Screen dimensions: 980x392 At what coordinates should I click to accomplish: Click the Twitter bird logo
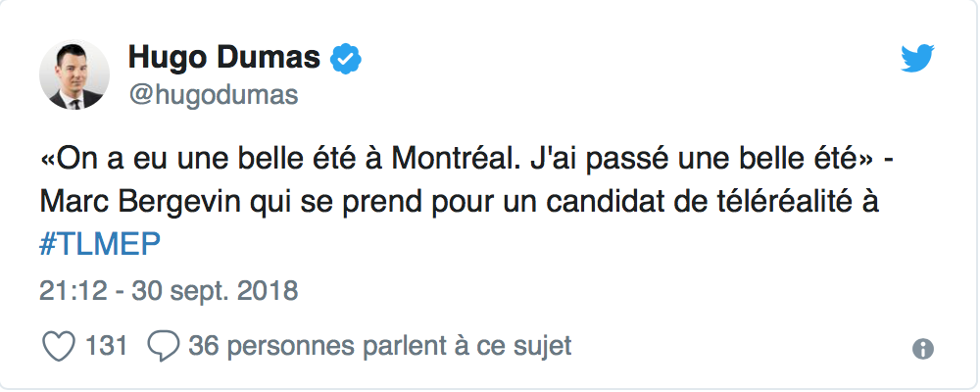(920, 62)
